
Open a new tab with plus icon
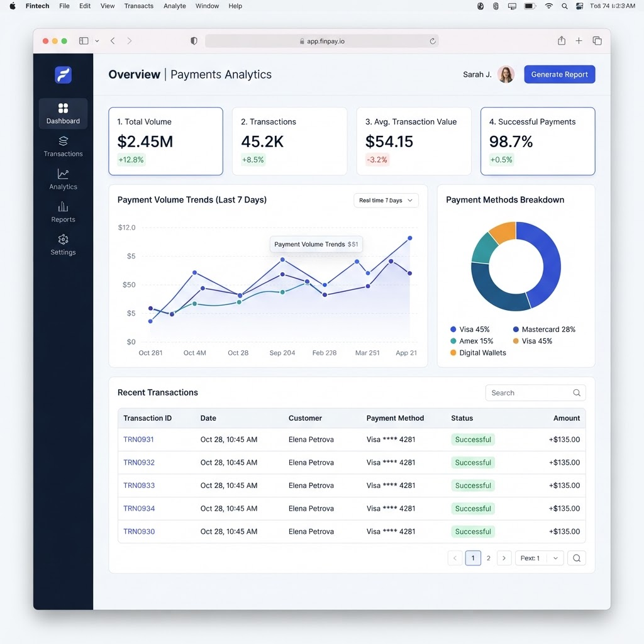(x=579, y=41)
